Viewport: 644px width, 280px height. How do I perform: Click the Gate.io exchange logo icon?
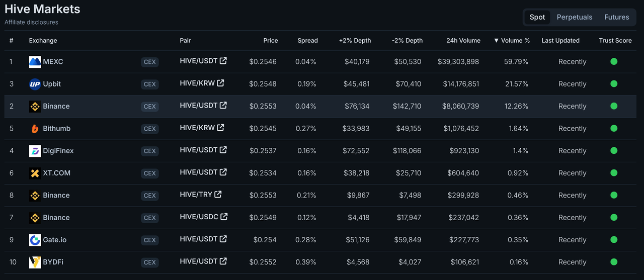[x=35, y=240]
